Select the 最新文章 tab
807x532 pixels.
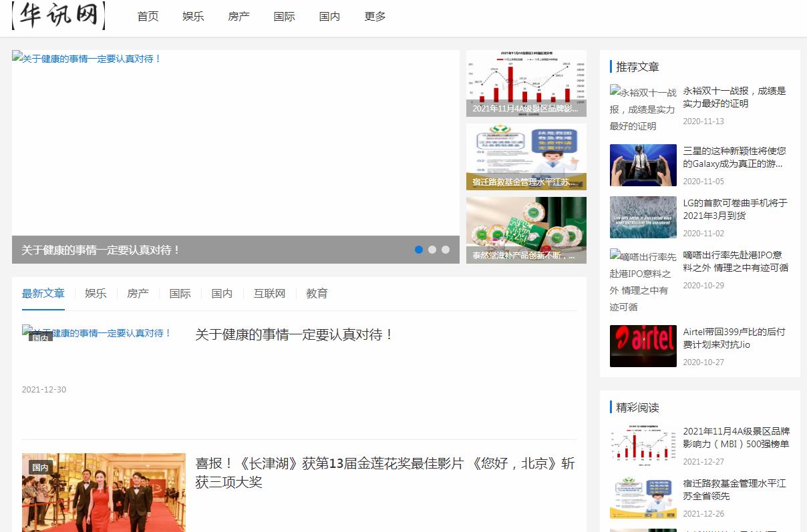(x=43, y=294)
